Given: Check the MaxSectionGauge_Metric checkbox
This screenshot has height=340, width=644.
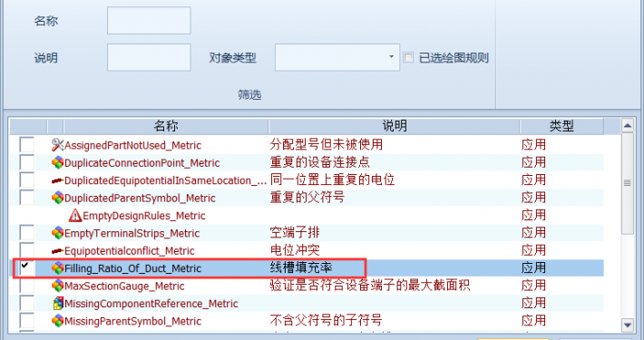Looking at the screenshot, I should (27, 286).
